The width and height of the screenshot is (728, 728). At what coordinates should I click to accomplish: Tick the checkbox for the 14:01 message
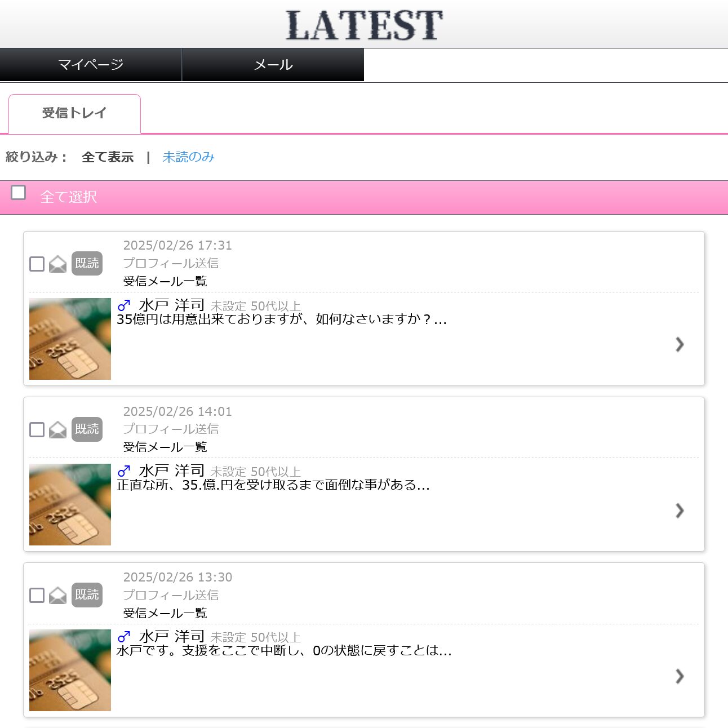pyautogui.click(x=37, y=429)
